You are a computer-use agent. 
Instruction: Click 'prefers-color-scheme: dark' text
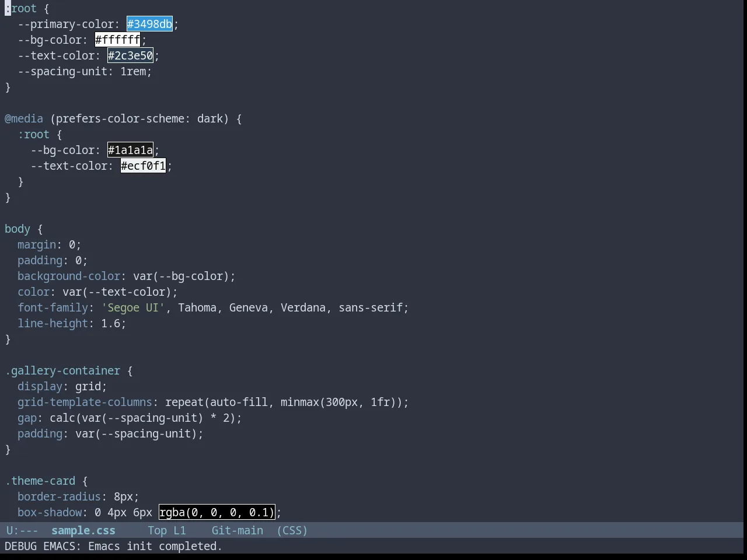[x=139, y=118]
